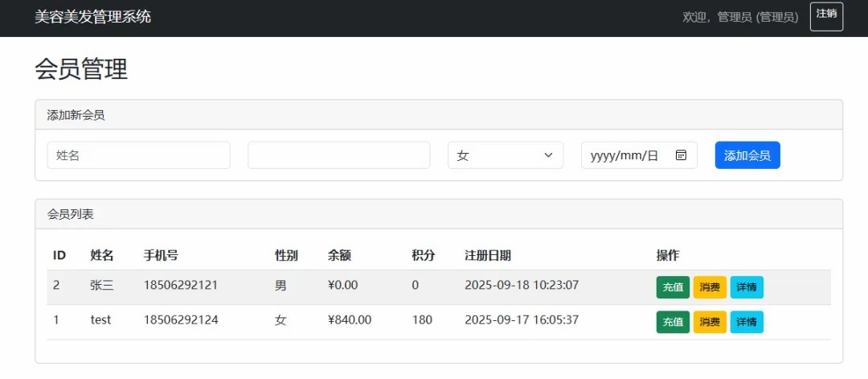Click the empty phone number input field

pyautogui.click(x=338, y=155)
